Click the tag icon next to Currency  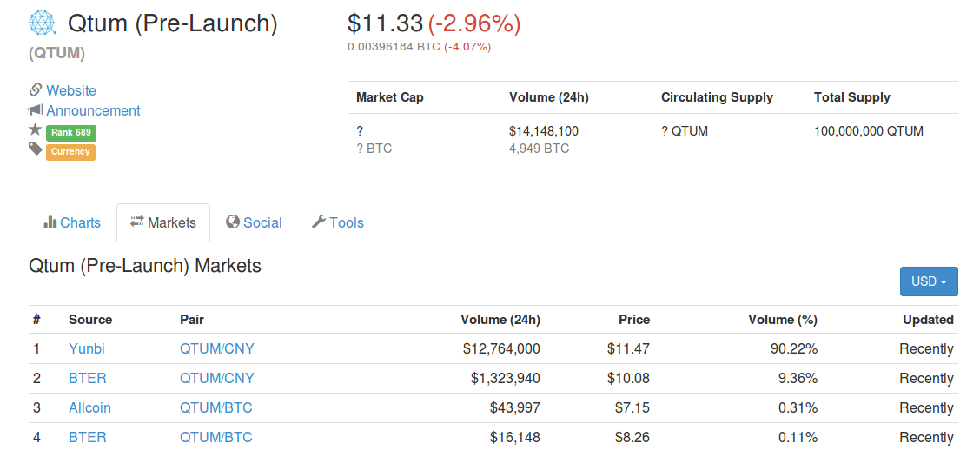[36, 149]
